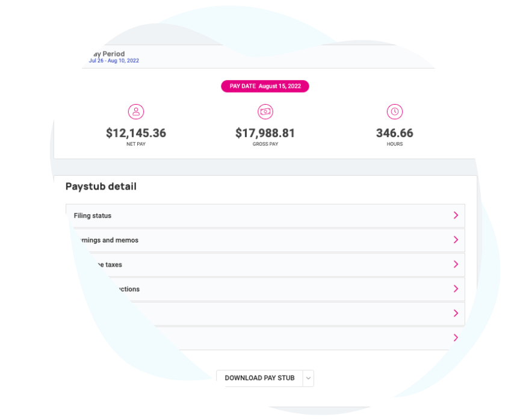
Task: Click the hours clock icon
Action: [x=395, y=112]
